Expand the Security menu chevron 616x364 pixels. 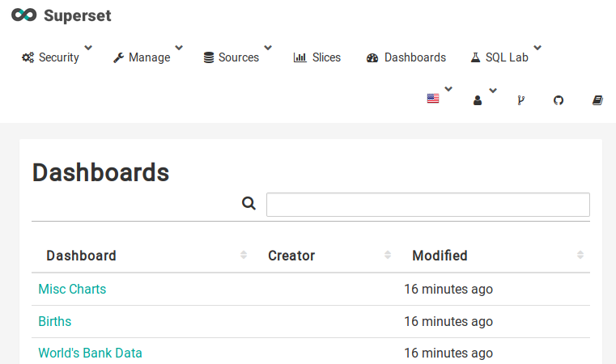pos(88,48)
